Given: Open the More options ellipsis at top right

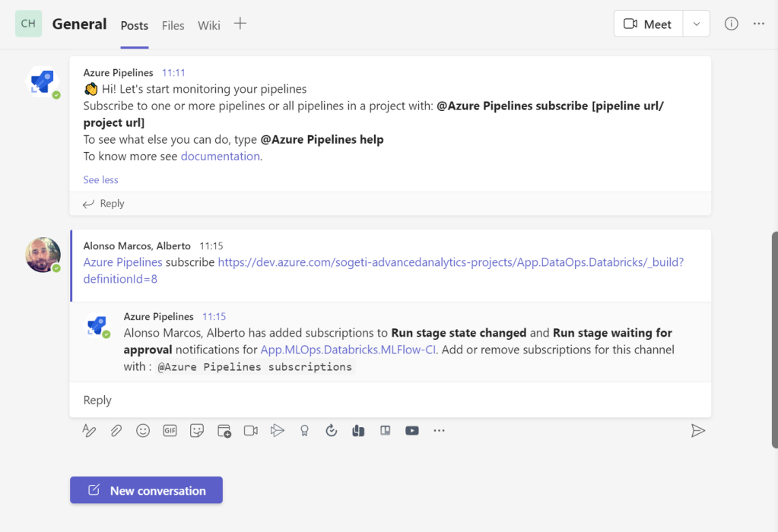Looking at the screenshot, I should (x=758, y=24).
